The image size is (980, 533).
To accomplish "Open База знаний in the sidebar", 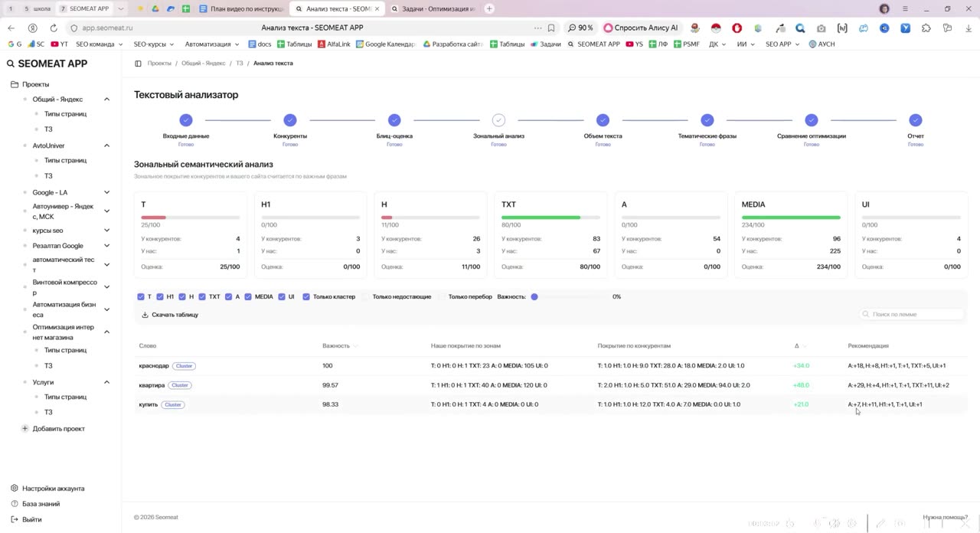I will 35,504.
